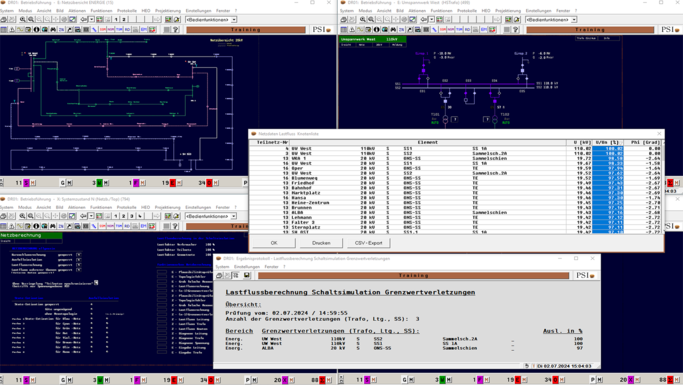Click print icon in Netzübersicht ENERGIE window

point(3,20)
